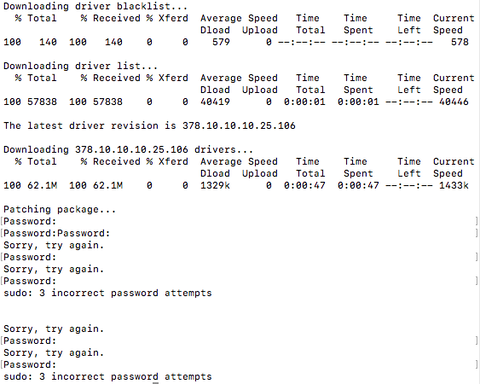Click the 40446 current speed value
Image resolution: width=480 pixels, height=384 pixels.
point(454,102)
